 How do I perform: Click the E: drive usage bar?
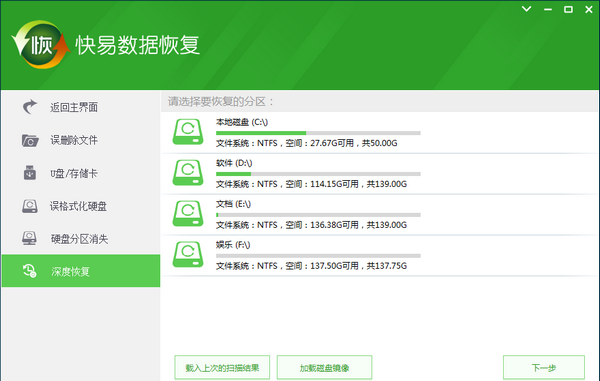click(318, 215)
